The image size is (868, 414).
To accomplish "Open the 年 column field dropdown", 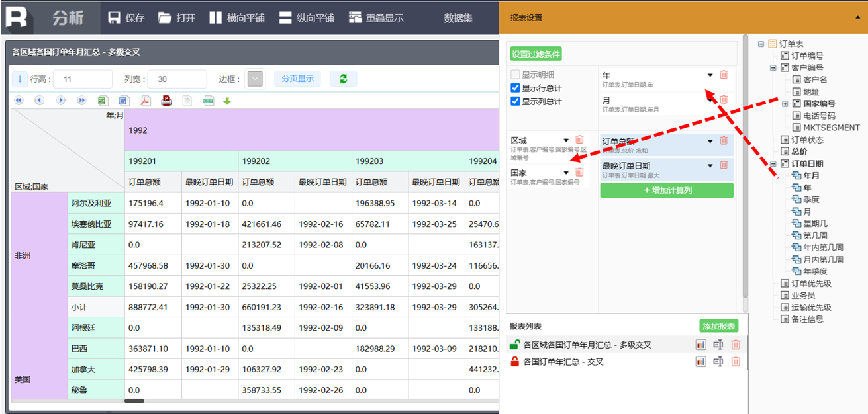I will 710,75.
